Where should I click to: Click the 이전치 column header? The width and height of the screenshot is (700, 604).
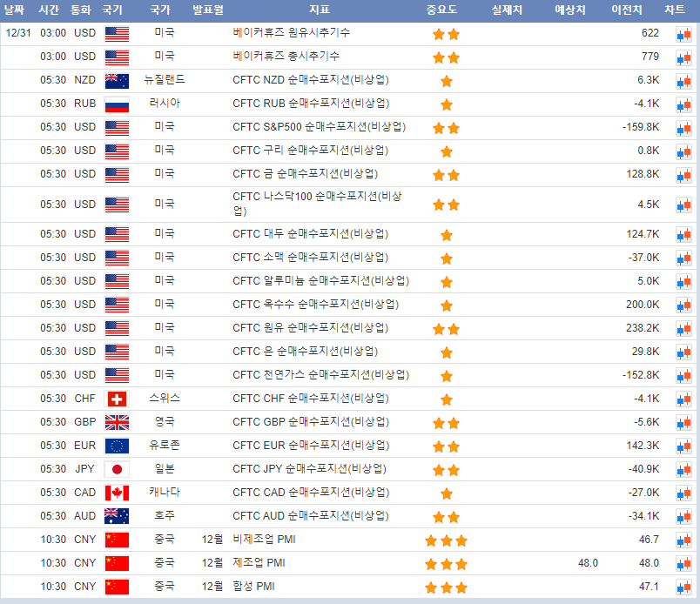click(627, 10)
